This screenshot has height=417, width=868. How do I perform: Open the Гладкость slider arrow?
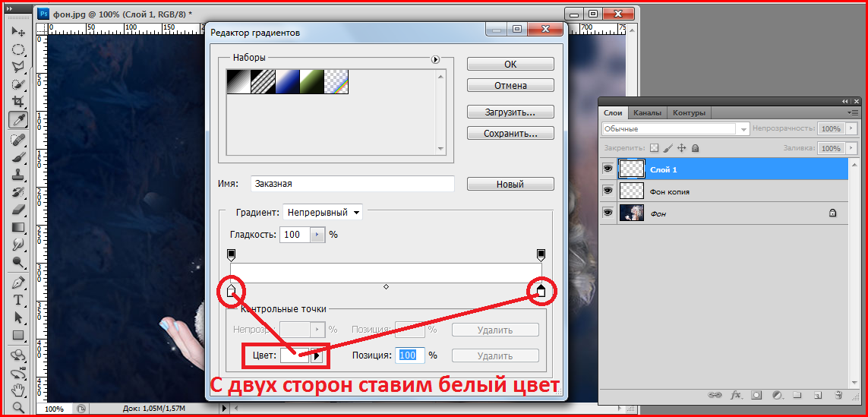pyautogui.click(x=317, y=235)
